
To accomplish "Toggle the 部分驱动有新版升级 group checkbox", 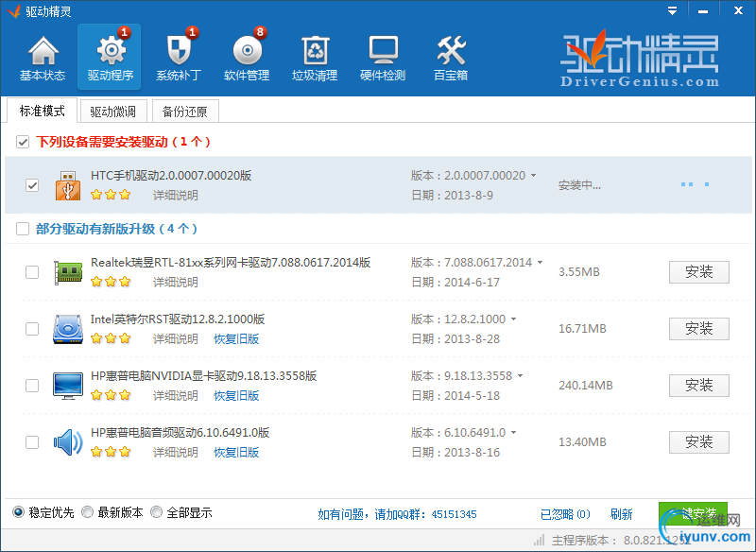I will pyautogui.click(x=23, y=229).
